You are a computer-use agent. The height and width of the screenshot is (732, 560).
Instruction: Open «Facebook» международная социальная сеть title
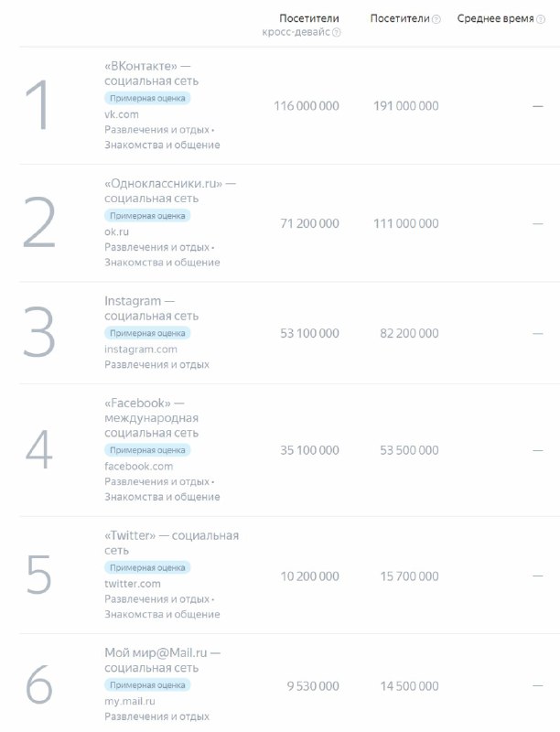tap(151, 417)
